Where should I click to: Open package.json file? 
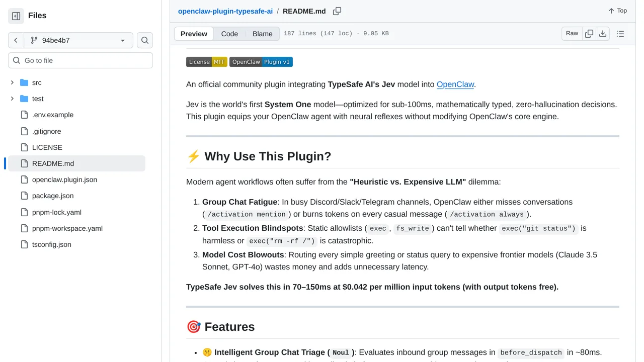click(x=53, y=196)
